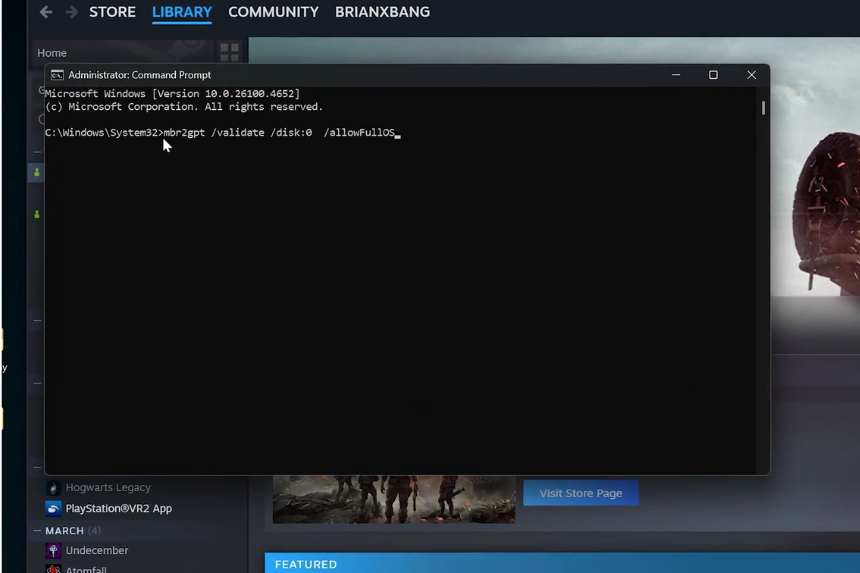Click the Visit Store Page button
860x573 pixels.
click(581, 493)
